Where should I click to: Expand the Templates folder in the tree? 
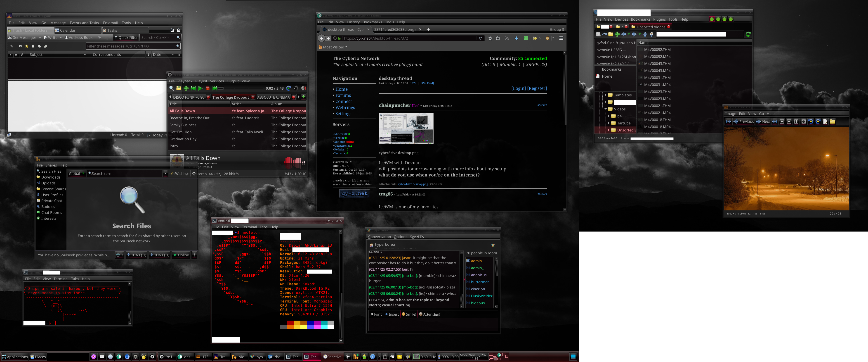pyautogui.click(x=606, y=95)
